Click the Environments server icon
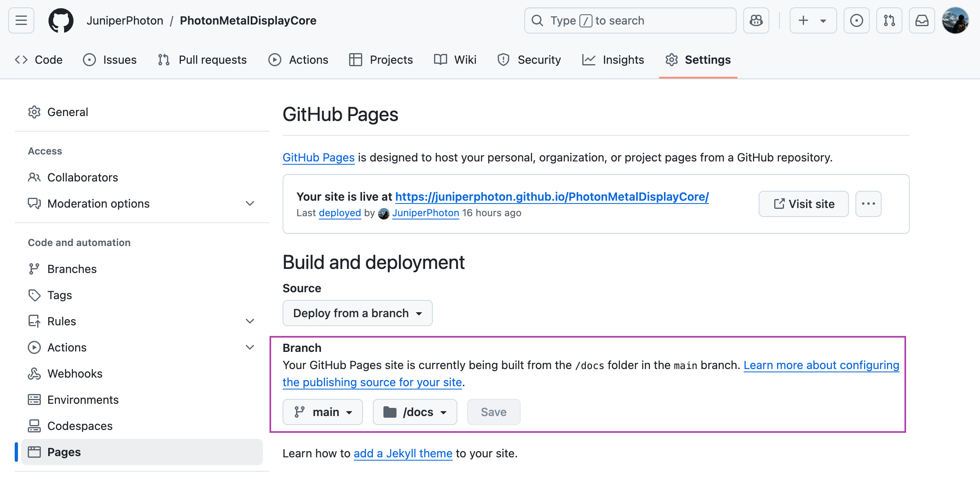This screenshot has width=980, height=479. pyautogui.click(x=34, y=400)
